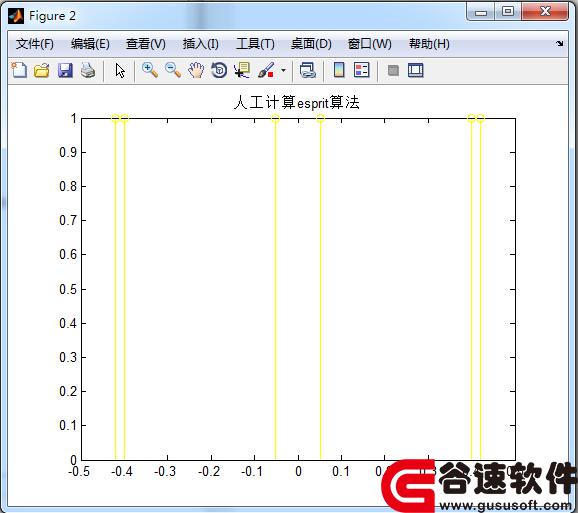Insert a legend using toolbar icon
Image resolution: width=578 pixels, height=513 pixels.
[x=362, y=70]
